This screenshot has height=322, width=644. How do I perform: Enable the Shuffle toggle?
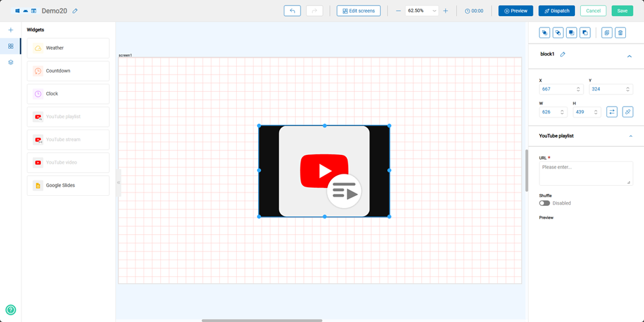tap(544, 203)
